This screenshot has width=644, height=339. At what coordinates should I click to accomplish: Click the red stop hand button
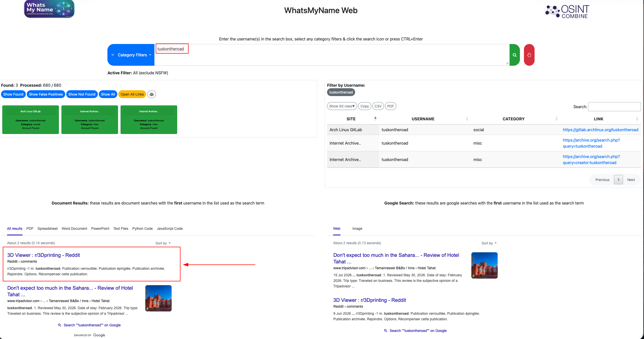click(529, 55)
